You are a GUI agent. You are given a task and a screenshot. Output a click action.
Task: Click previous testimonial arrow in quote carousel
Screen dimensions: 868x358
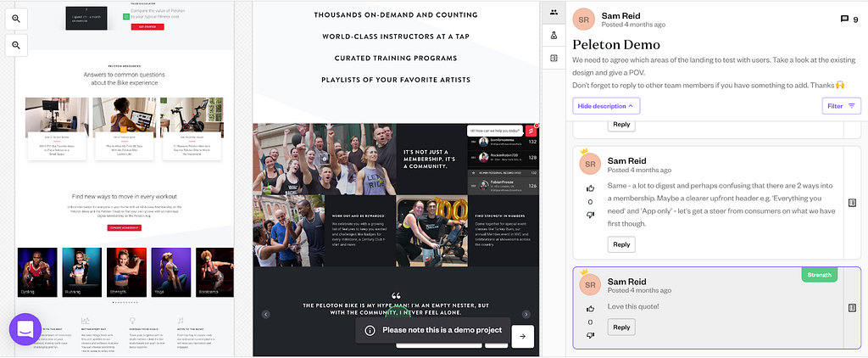pyautogui.click(x=265, y=314)
